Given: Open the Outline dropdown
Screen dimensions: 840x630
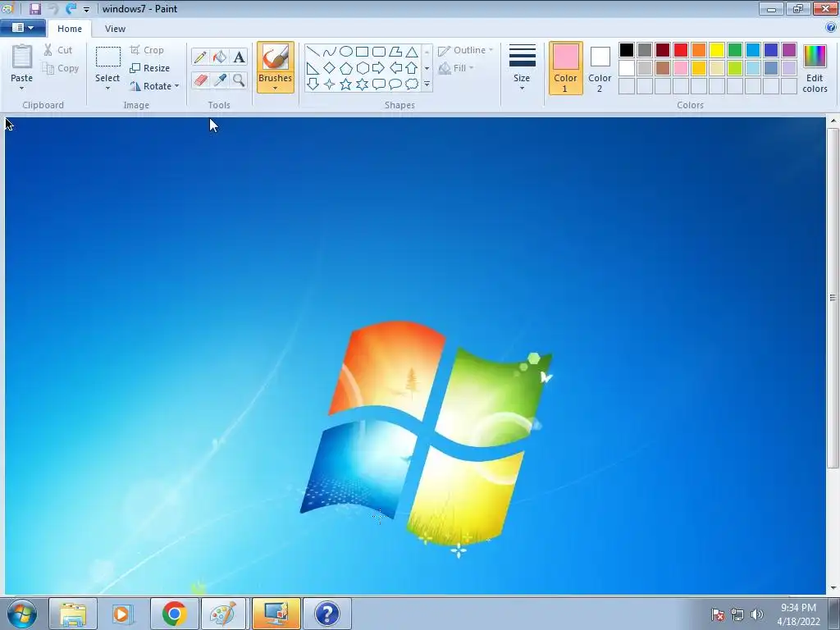Looking at the screenshot, I should click(466, 50).
